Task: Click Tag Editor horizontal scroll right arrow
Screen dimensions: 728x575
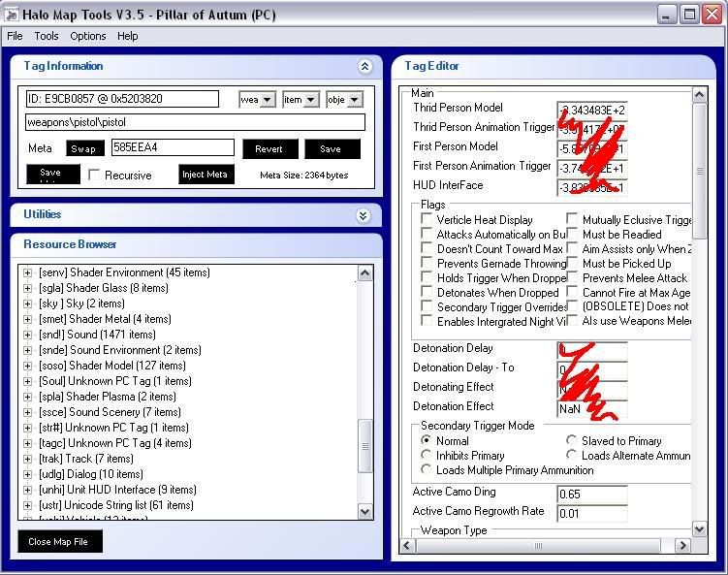Action: click(x=682, y=545)
